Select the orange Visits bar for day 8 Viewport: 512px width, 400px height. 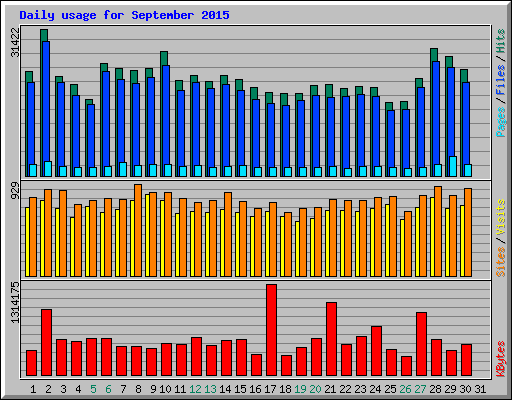(x=138, y=230)
